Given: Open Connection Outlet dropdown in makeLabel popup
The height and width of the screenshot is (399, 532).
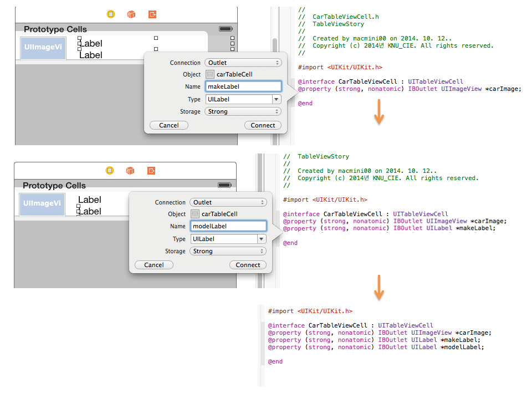Looking at the screenshot, I should (x=243, y=63).
